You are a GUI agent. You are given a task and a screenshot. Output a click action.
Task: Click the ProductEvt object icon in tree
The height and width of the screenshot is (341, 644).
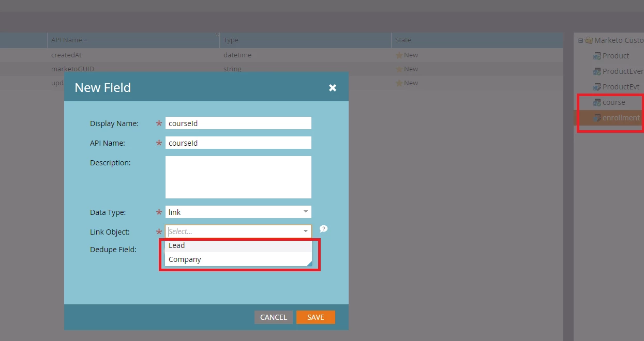coord(597,87)
